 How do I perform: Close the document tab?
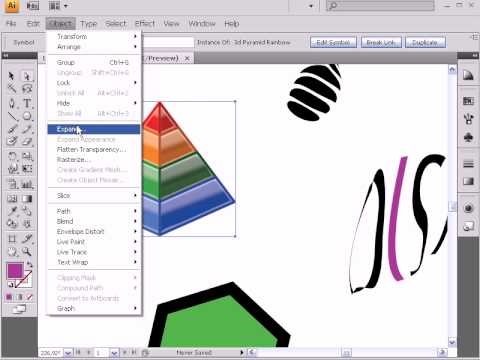[x=187, y=58]
